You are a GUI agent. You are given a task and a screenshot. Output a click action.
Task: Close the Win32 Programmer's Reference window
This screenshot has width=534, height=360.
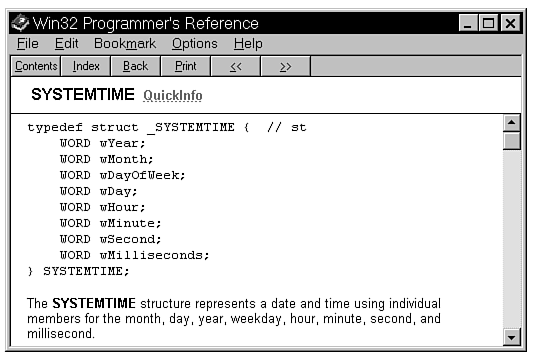(510, 23)
